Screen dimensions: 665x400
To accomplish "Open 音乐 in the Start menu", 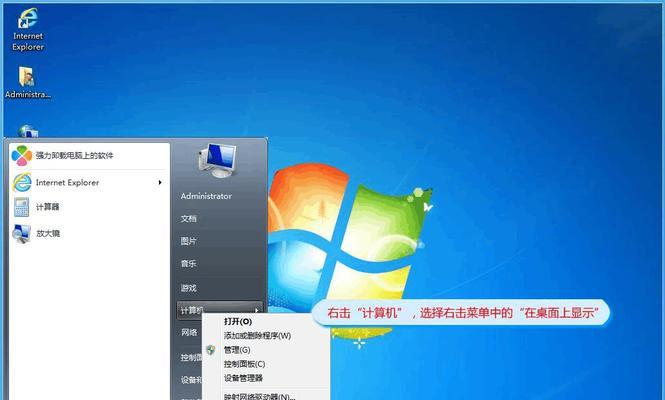I will tap(188, 263).
